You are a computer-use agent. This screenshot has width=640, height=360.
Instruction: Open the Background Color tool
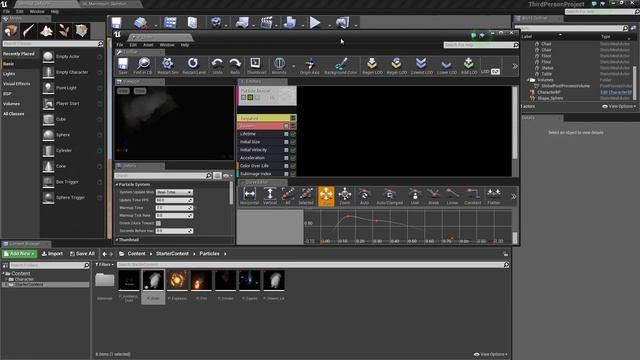click(341, 63)
